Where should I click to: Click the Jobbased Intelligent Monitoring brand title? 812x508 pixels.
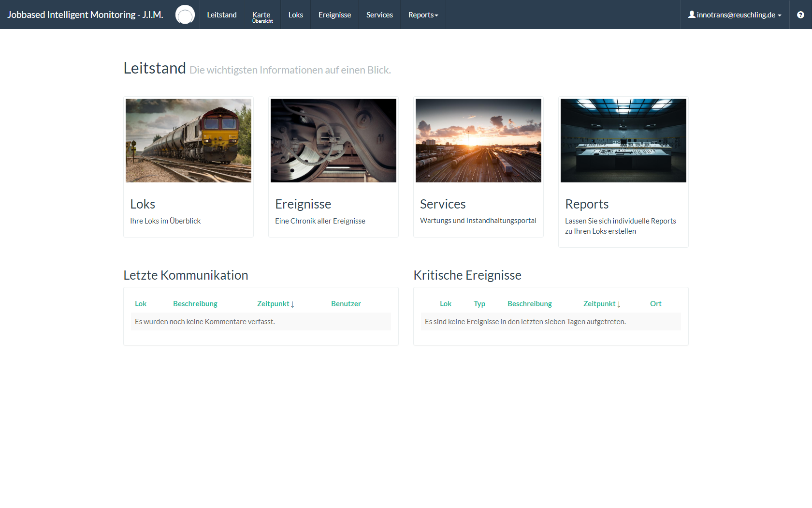coord(85,15)
